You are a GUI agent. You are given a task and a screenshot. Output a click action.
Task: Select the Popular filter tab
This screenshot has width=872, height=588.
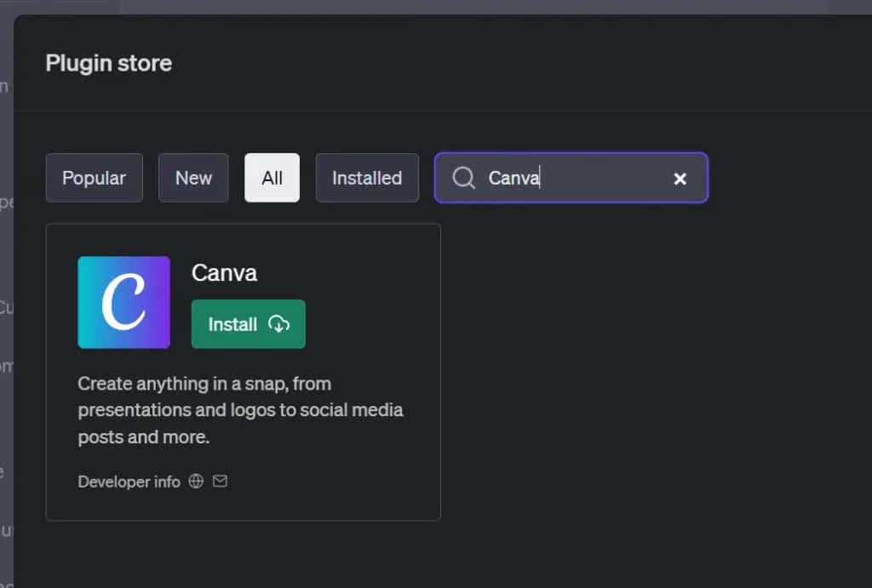(94, 178)
